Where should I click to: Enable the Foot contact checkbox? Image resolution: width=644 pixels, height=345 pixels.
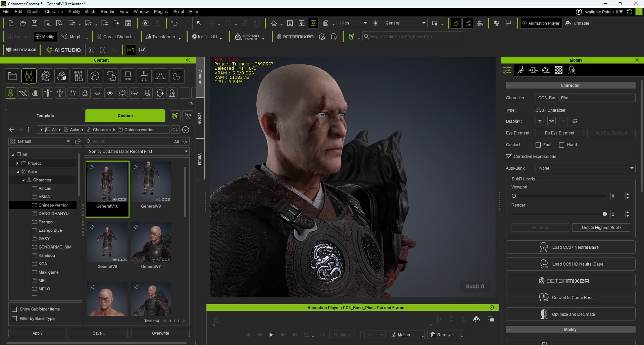[538, 145]
